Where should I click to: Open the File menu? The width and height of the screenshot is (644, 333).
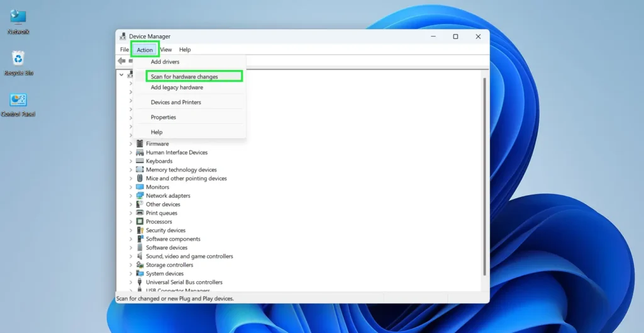coord(125,49)
